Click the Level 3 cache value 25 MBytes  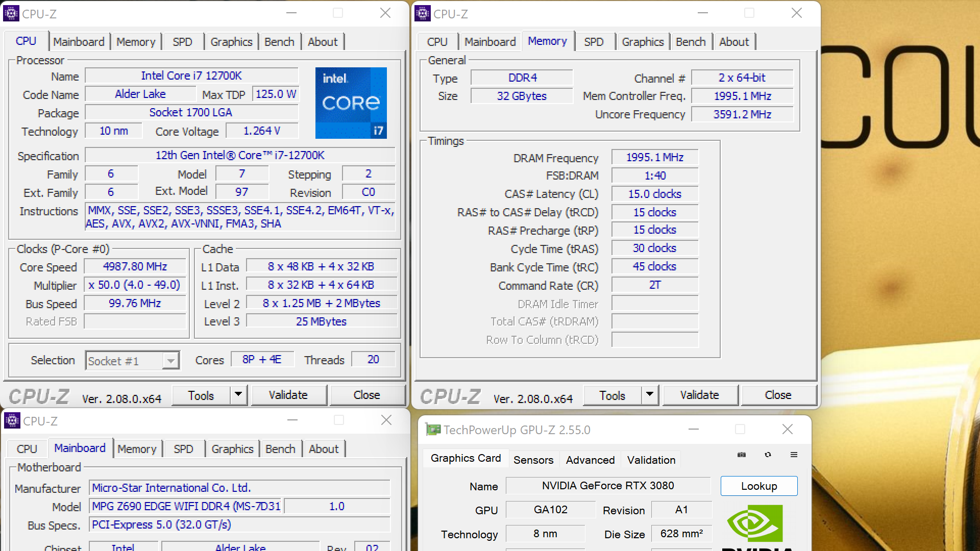click(x=322, y=321)
